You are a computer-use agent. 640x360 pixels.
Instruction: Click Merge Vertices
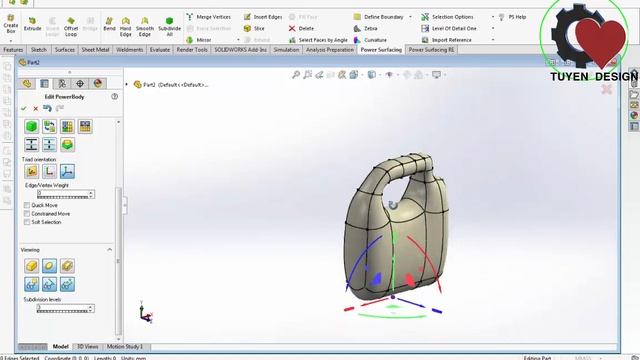click(209, 17)
